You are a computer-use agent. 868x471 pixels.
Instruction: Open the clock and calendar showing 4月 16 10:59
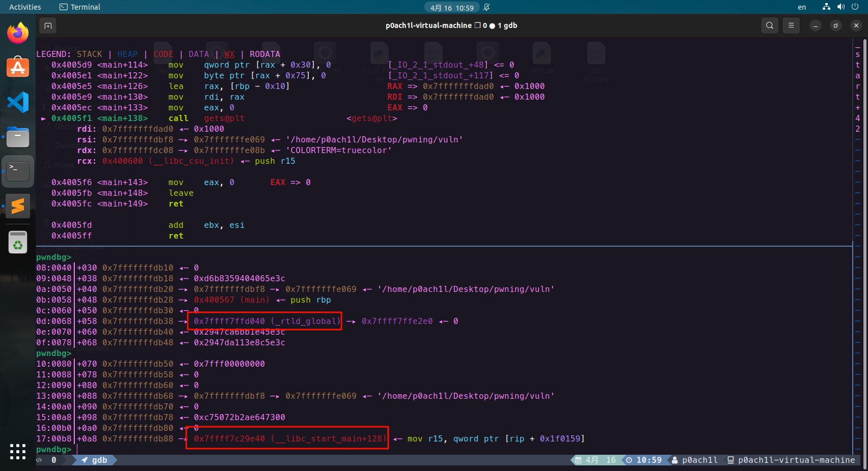point(452,8)
